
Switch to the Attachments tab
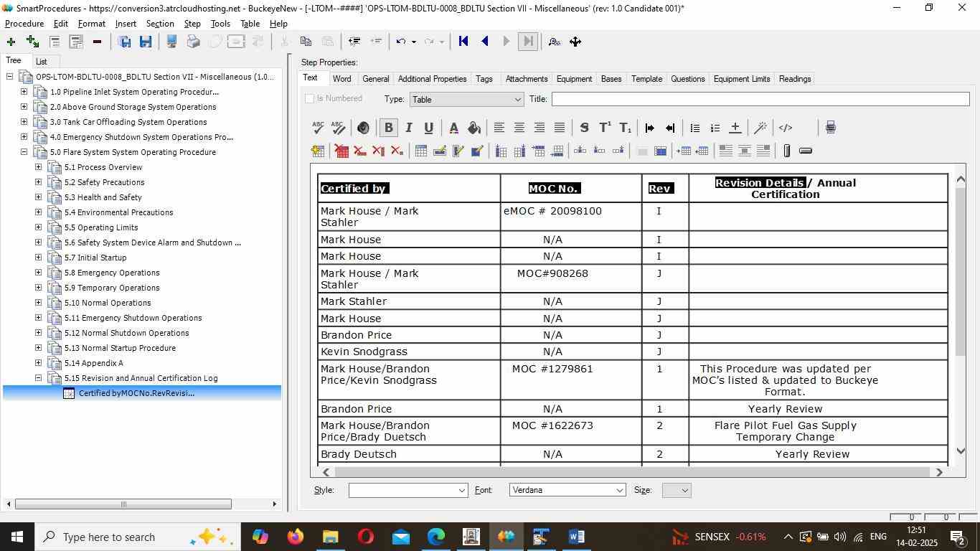[x=526, y=79]
